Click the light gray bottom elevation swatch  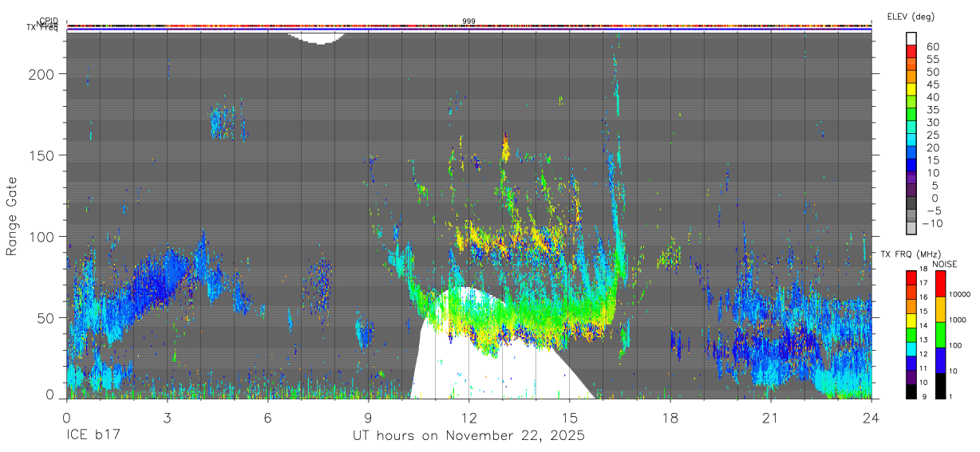click(911, 227)
